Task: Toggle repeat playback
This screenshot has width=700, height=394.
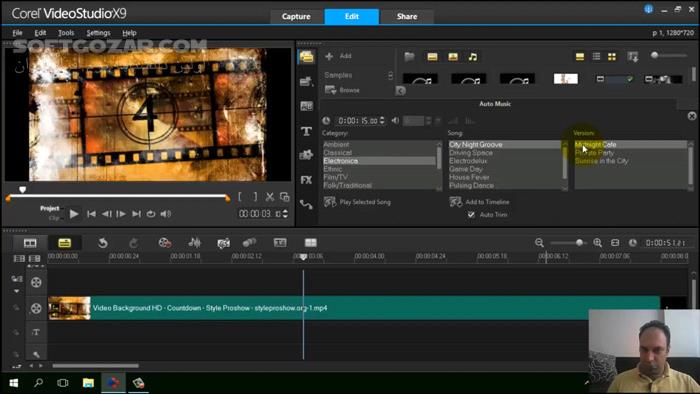Action: [151, 214]
